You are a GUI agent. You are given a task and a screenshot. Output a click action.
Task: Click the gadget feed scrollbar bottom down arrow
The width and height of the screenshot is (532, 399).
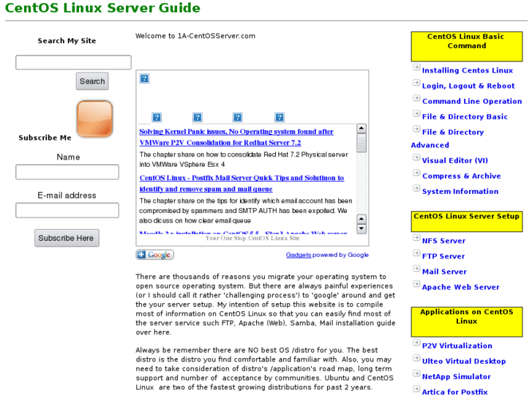coord(361,228)
